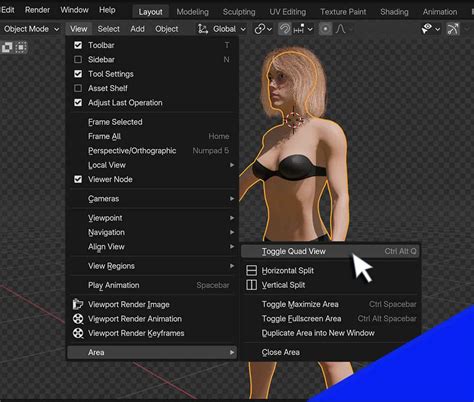Choose Toggle Quad View
474x402 pixels.
point(330,251)
